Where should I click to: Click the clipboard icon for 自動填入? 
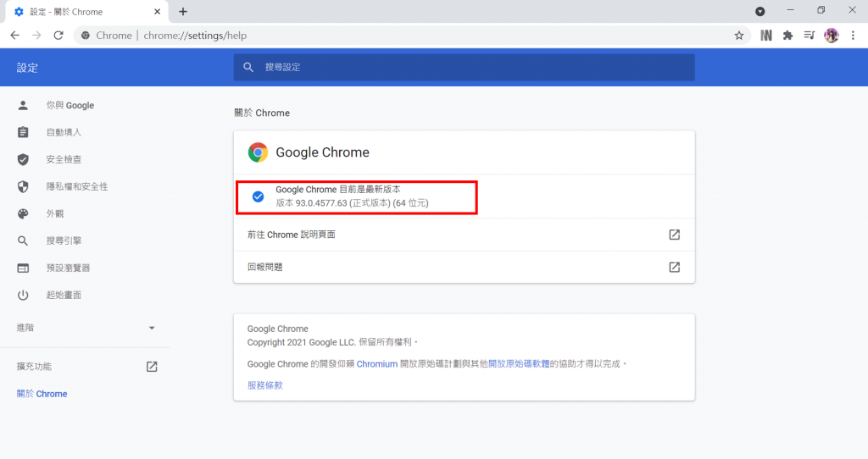click(23, 132)
